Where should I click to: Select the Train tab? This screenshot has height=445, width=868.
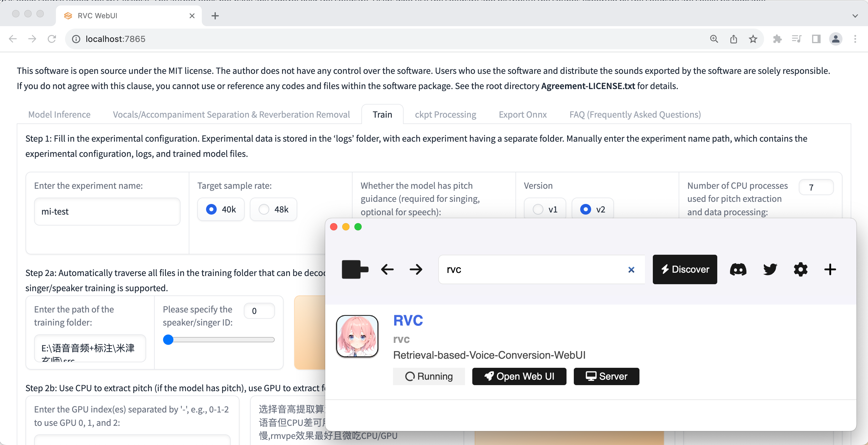click(382, 115)
